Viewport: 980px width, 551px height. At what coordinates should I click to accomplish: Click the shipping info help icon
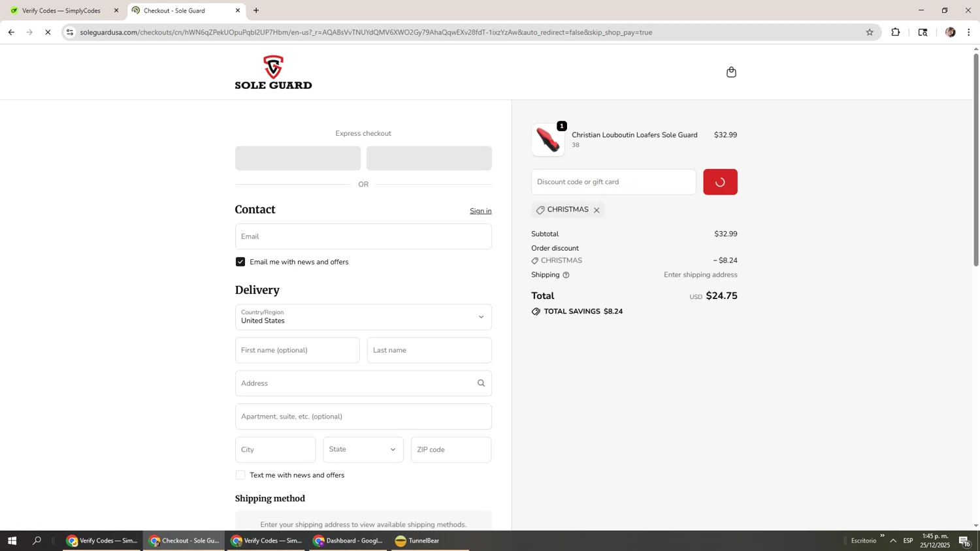(566, 275)
